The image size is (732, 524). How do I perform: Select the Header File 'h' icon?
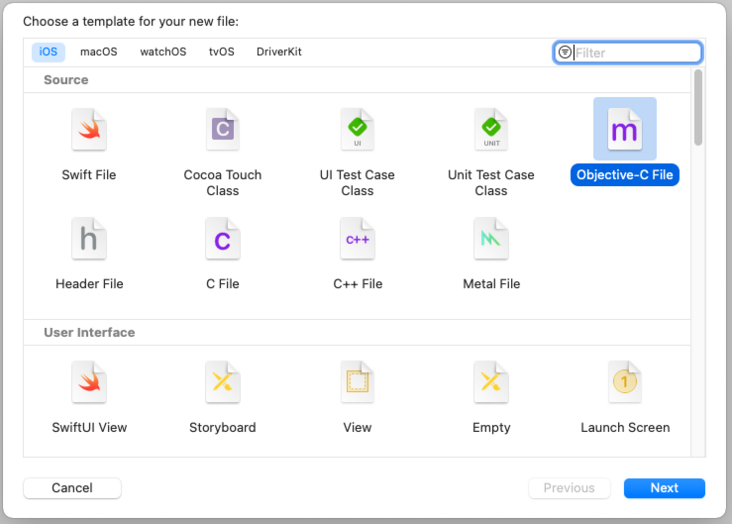[89, 239]
